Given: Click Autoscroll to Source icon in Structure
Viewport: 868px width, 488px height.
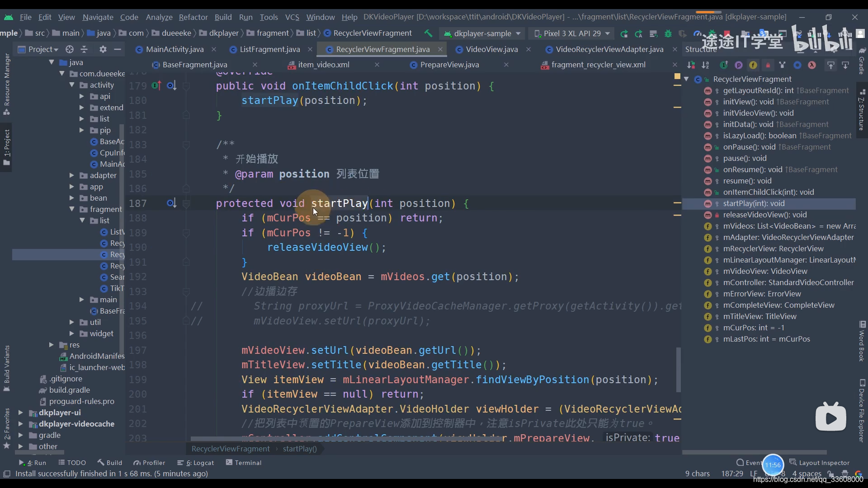Looking at the screenshot, I should point(831,65).
